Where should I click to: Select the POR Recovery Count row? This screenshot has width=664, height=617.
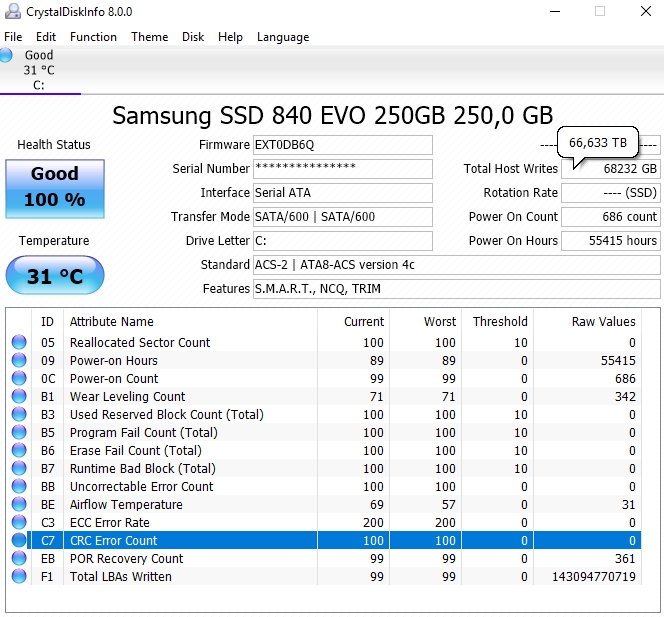pyautogui.click(x=324, y=558)
